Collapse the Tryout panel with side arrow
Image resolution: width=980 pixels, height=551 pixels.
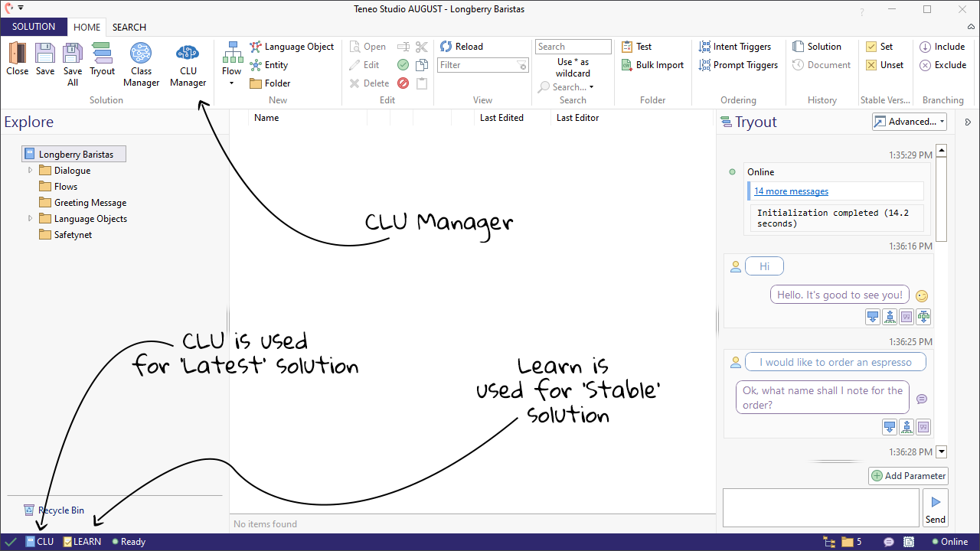tap(968, 122)
